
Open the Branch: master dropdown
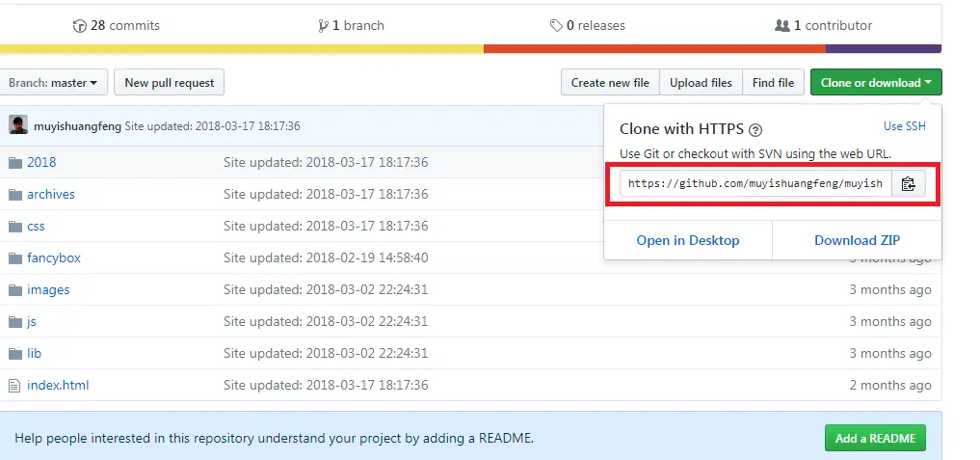pos(53,83)
